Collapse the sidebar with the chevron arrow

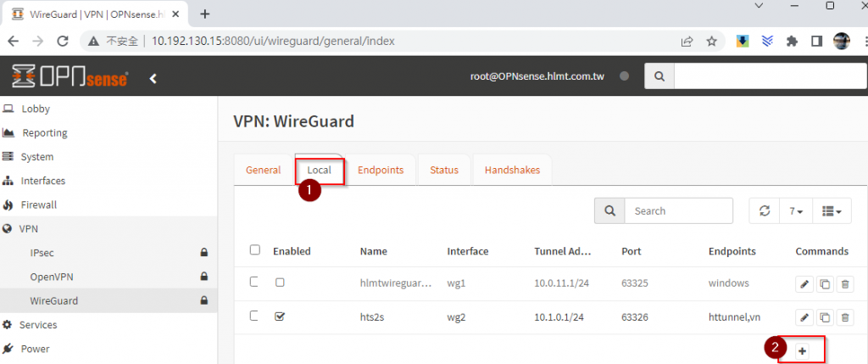(x=153, y=79)
